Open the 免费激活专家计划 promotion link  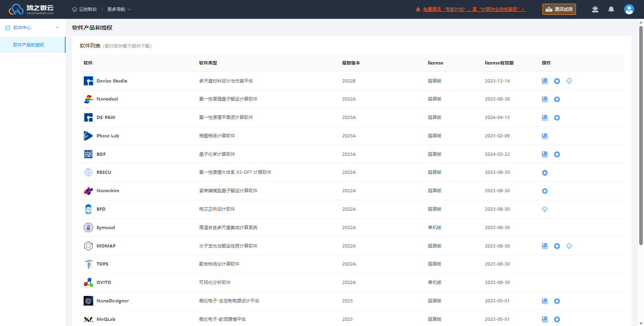[x=474, y=9]
